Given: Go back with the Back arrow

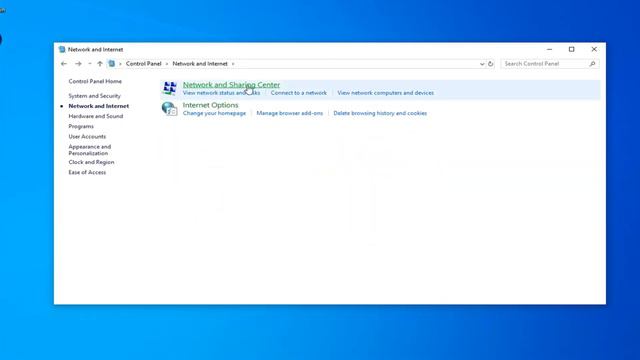Looking at the screenshot, I should [x=64, y=64].
